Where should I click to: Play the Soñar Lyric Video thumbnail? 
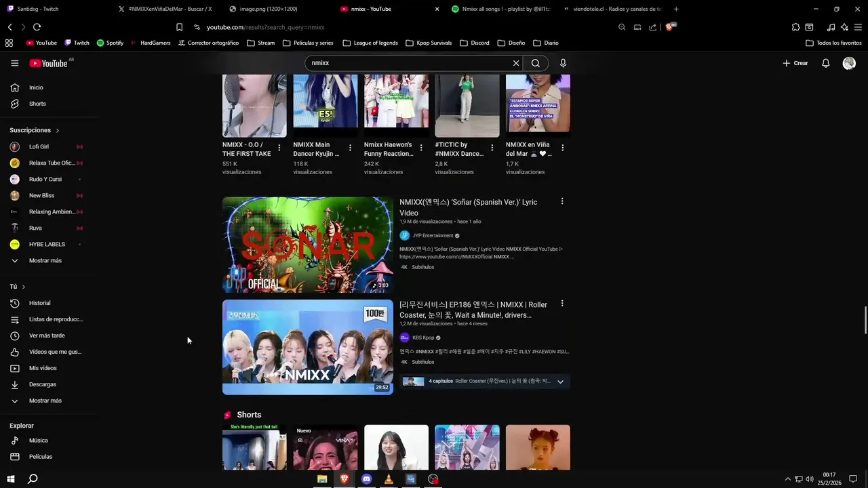coord(308,245)
